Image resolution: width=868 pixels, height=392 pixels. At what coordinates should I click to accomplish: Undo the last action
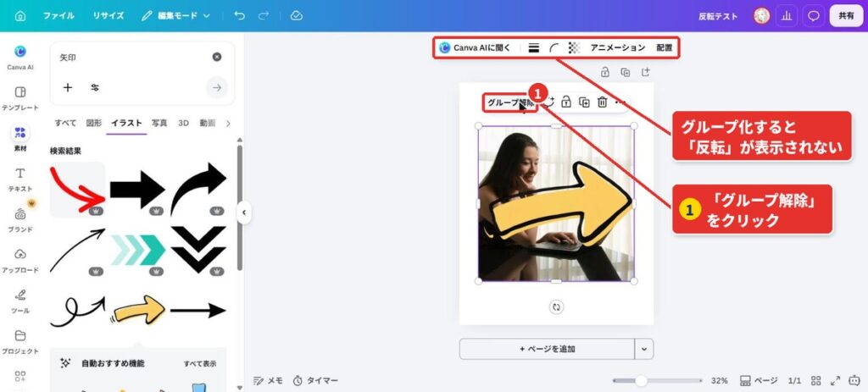click(240, 16)
